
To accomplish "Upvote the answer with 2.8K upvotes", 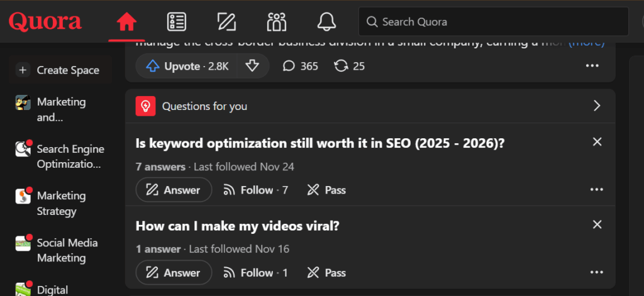I will coord(187,66).
